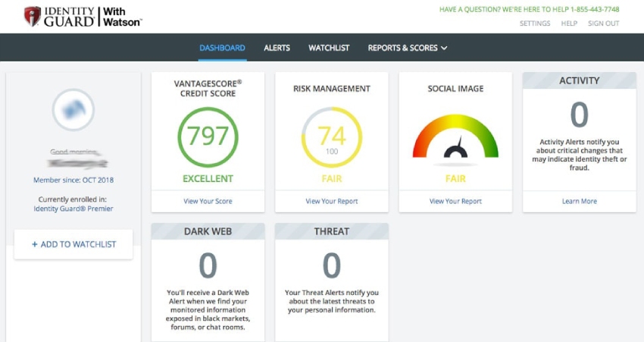Click the Dark Web alert count zero

pyautogui.click(x=208, y=265)
